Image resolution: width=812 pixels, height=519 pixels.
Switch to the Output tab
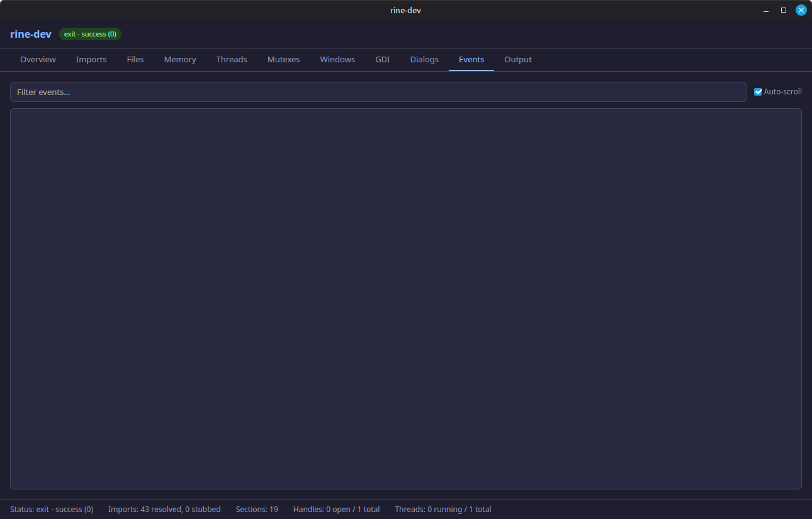pos(517,59)
